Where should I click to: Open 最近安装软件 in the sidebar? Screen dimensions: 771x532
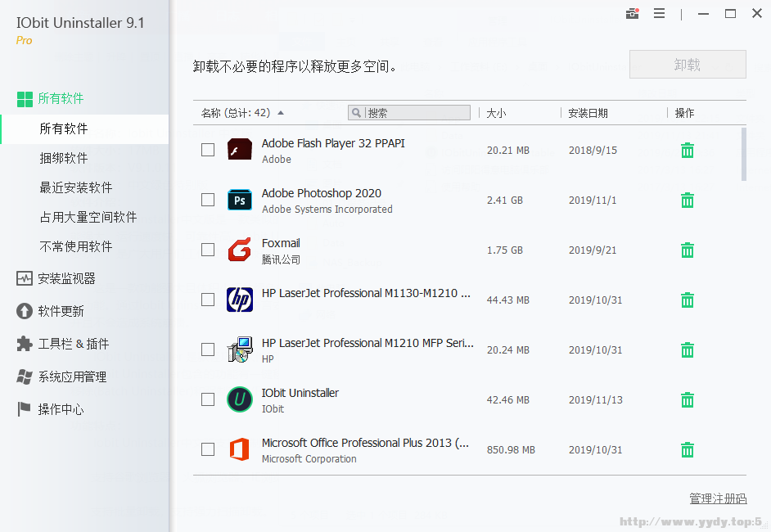(x=76, y=187)
